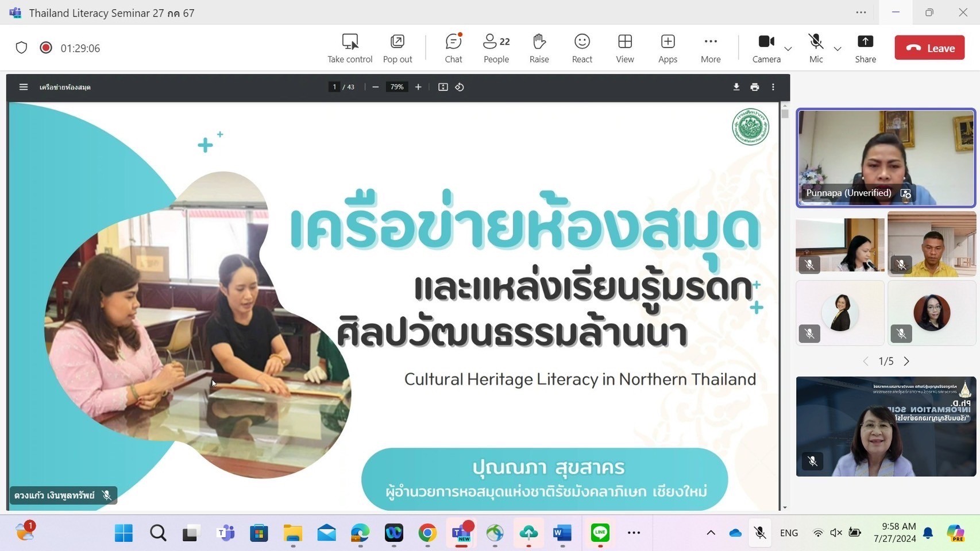
Task: Unmute the system microphone in the tray
Action: coord(759,533)
